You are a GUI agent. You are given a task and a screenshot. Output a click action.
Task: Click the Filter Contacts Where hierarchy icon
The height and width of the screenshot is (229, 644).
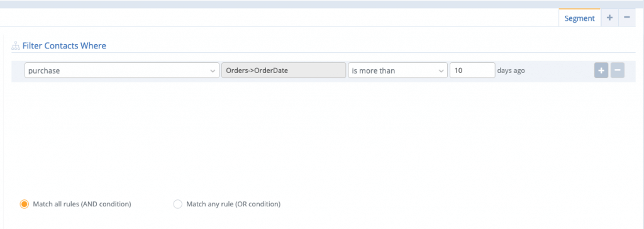coord(16,46)
